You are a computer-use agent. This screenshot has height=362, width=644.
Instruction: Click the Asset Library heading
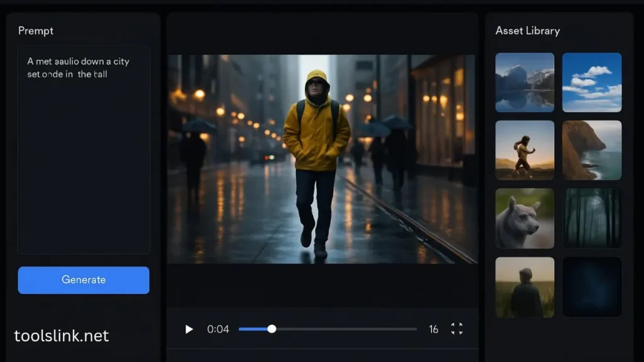[528, 31]
